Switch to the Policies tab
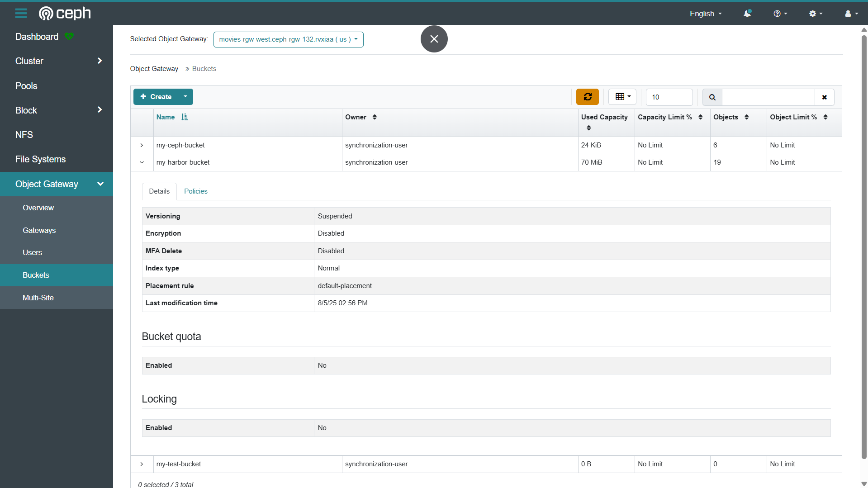The width and height of the screenshot is (868, 488). coord(196,191)
